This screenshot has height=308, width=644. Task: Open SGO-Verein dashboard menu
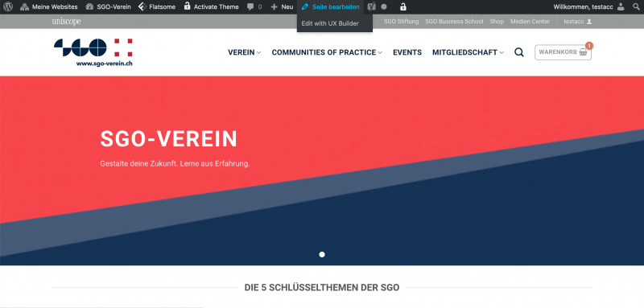pos(108,6)
